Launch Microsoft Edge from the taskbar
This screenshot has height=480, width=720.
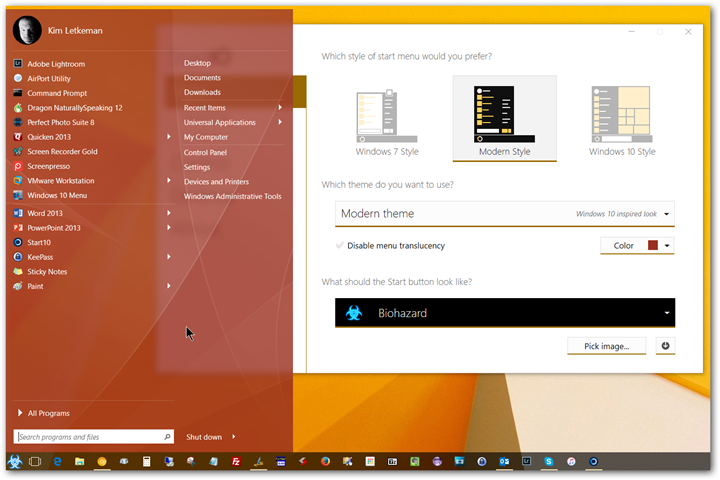pos(57,462)
